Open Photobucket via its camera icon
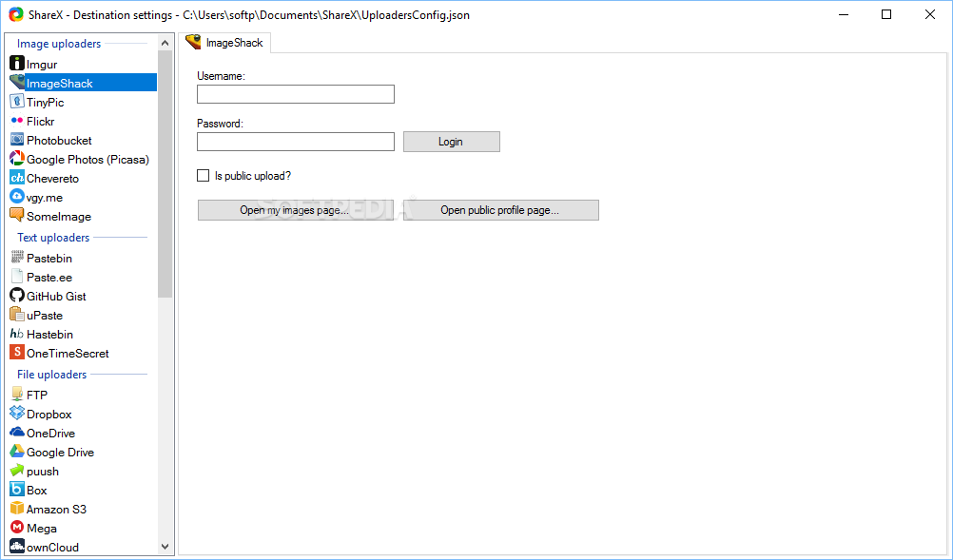Viewport: 953px width, 560px height. pyautogui.click(x=17, y=140)
